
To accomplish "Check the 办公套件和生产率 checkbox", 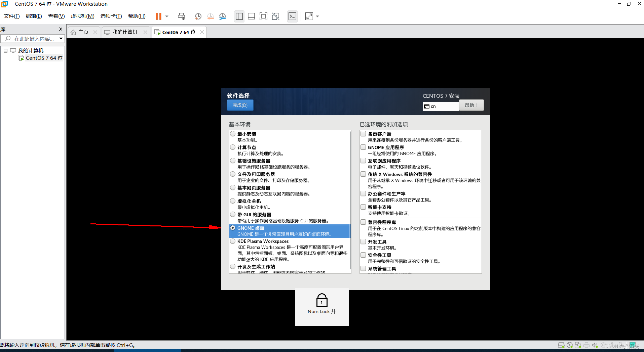I will [x=363, y=193].
